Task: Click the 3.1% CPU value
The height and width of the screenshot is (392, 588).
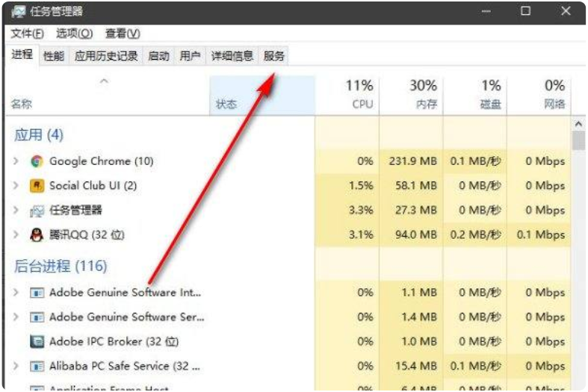Action: [361, 234]
